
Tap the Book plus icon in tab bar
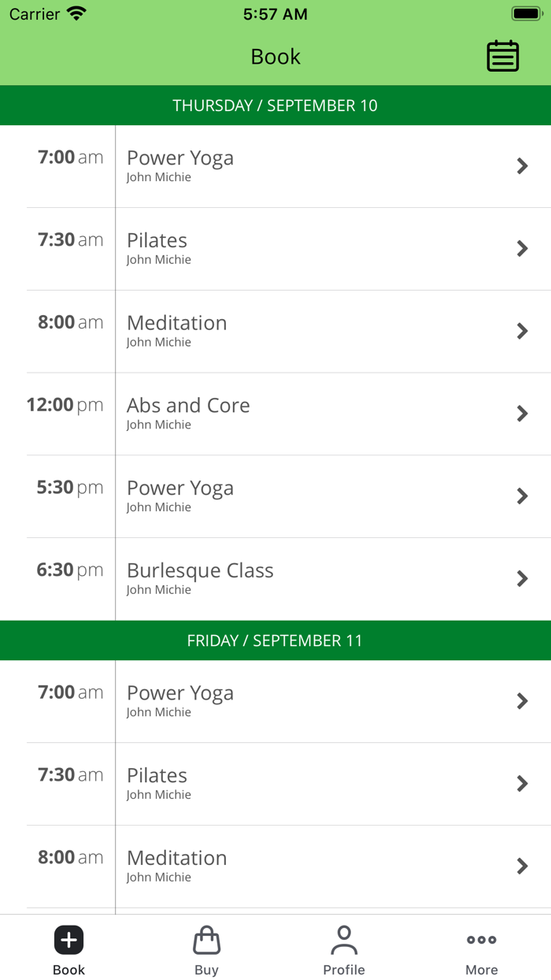coord(68,940)
